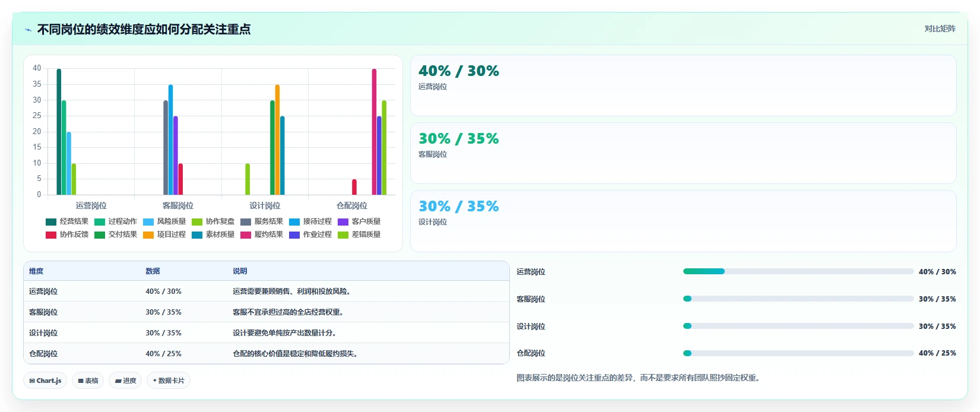
Task: Select the 客服岗位 30% / 35% data card
Action: 683,153
